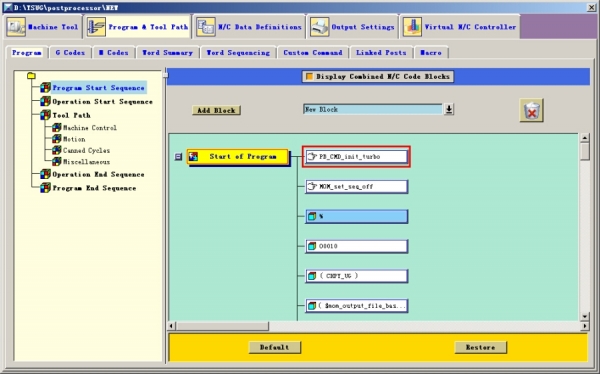
Task: Open the New Block dropdown arrow
Action: tap(449, 109)
